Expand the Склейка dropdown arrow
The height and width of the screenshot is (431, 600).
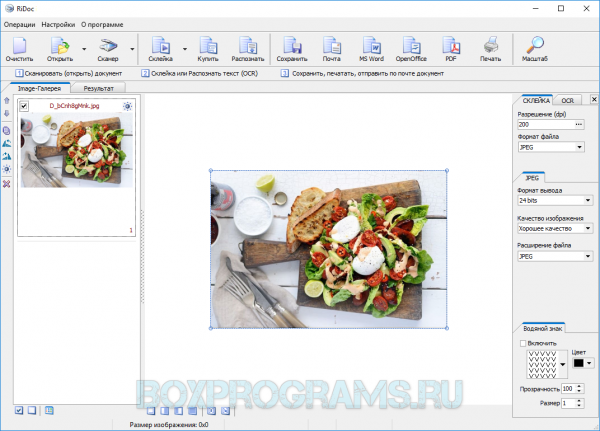(185, 49)
